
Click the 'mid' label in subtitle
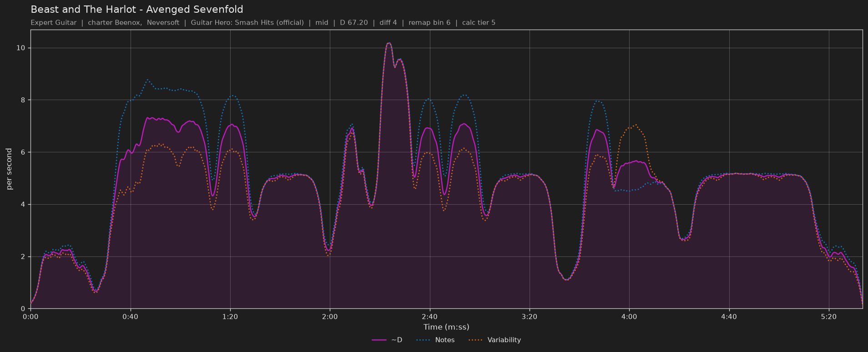pyautogui.click(x=322, y=23)
